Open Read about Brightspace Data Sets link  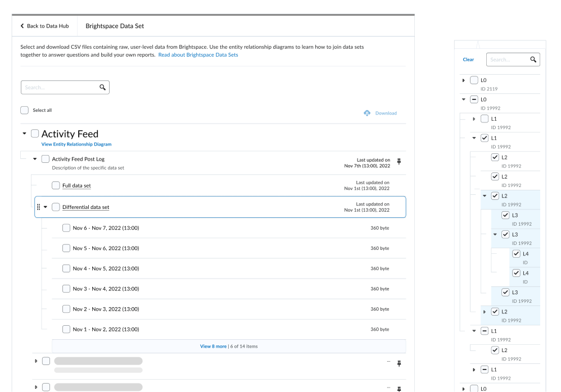tap(198, 54)
